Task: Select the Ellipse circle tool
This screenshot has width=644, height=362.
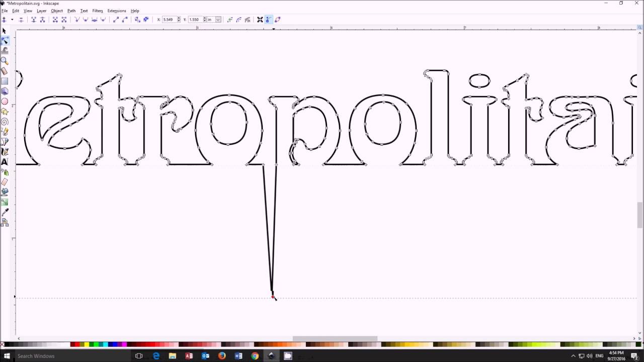Action: point(5,101)
